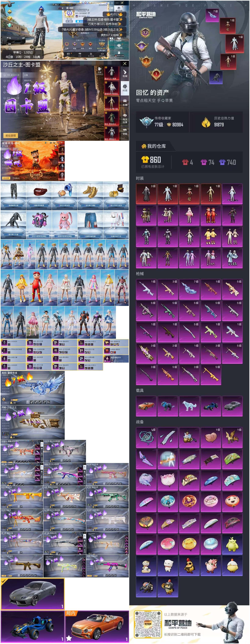
Task: Click the red shirt icon showing 4
Action: click(x=185, y=162)
